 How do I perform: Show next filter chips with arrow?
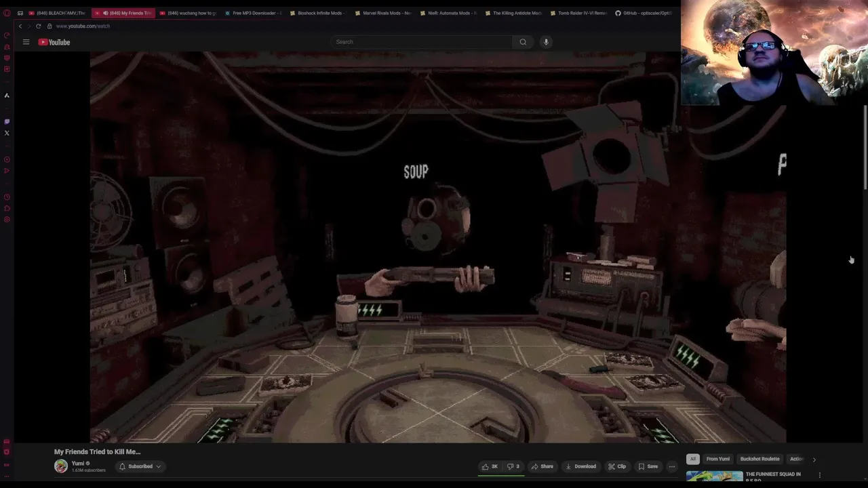pyautogui.click(x=814, y=460)
